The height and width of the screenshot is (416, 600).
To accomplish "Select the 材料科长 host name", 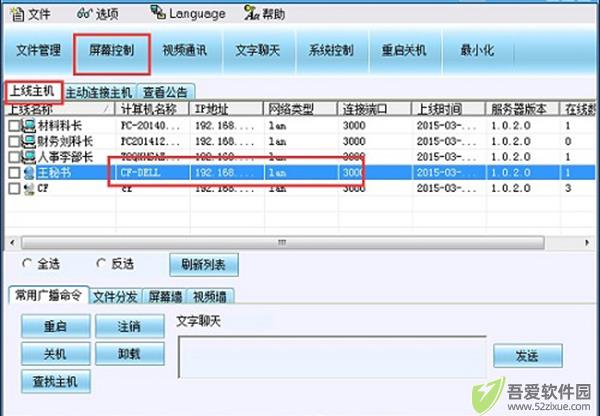I will click(x=60, y=126).
